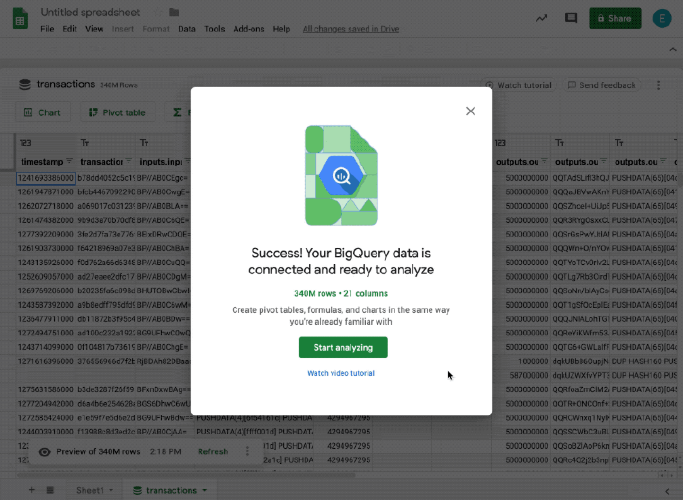Viewport: 683px width, 500px height.
Task: Click the preview eye icon
Action: [x=44, y=452]
